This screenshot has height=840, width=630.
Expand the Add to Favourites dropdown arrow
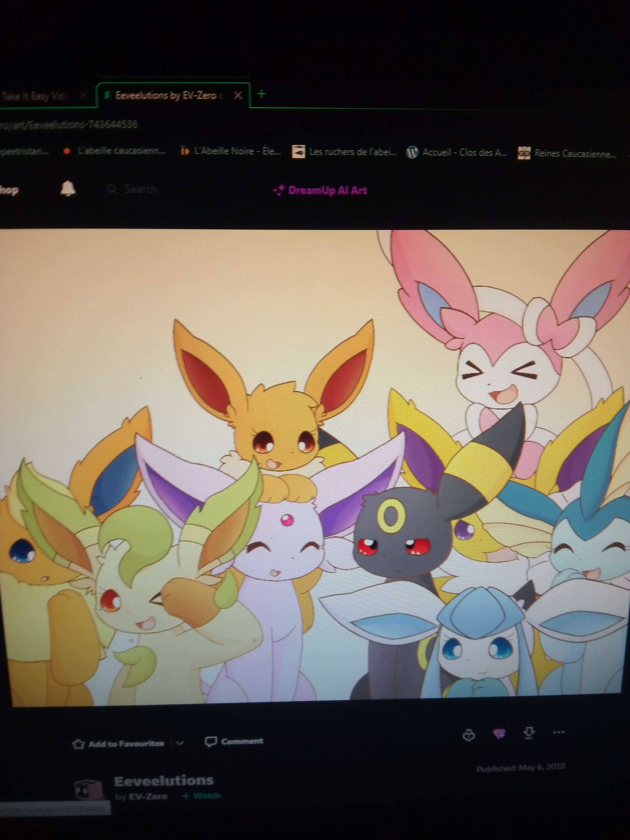click(180, 743)
